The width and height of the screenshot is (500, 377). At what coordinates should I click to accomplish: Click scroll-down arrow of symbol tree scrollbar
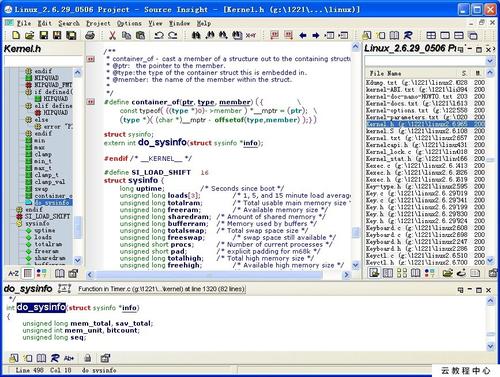tap(77, 260)
